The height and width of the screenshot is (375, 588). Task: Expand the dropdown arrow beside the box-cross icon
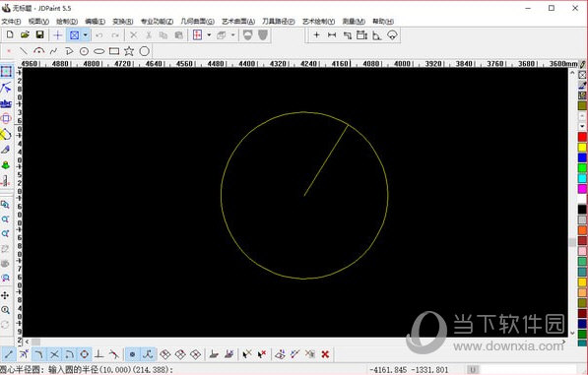(86, 35)
